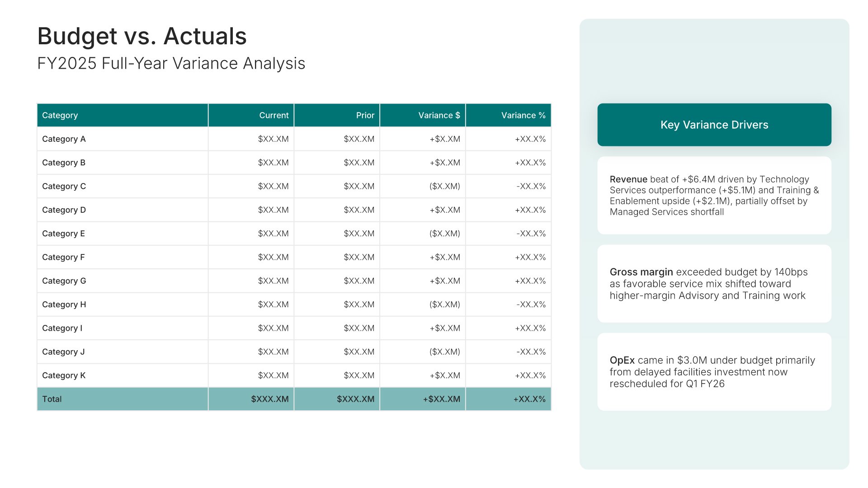
Task: Click the Prior column header
Action: [x=365, y=115]
